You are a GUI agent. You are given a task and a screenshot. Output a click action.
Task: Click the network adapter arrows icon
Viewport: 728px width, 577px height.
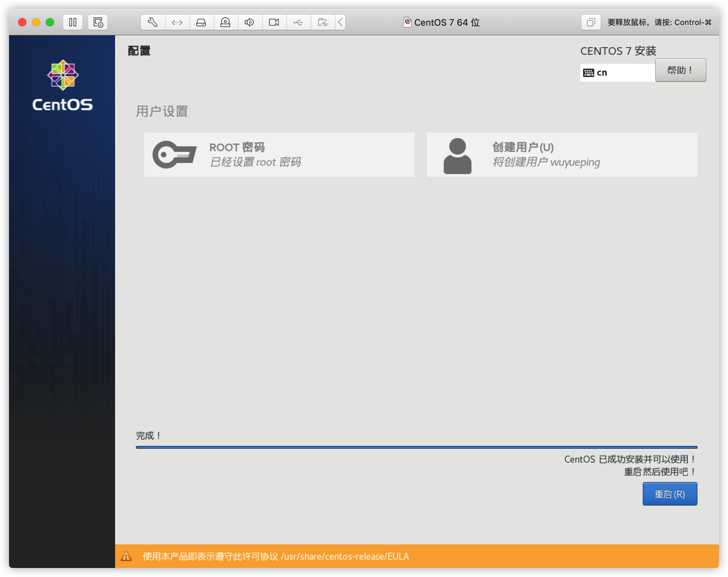tap(177, 23)
